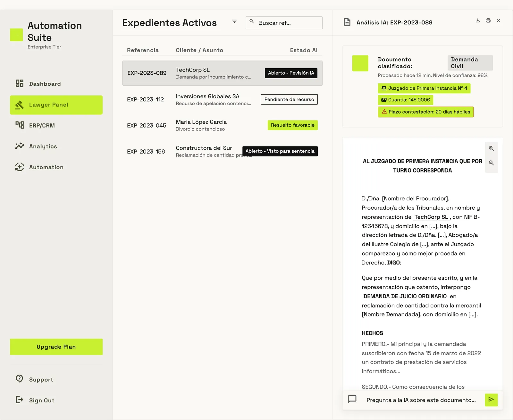Screen dimensions: 513x420
Task: Click the Referencia column header
Action: tap(143, 50)
